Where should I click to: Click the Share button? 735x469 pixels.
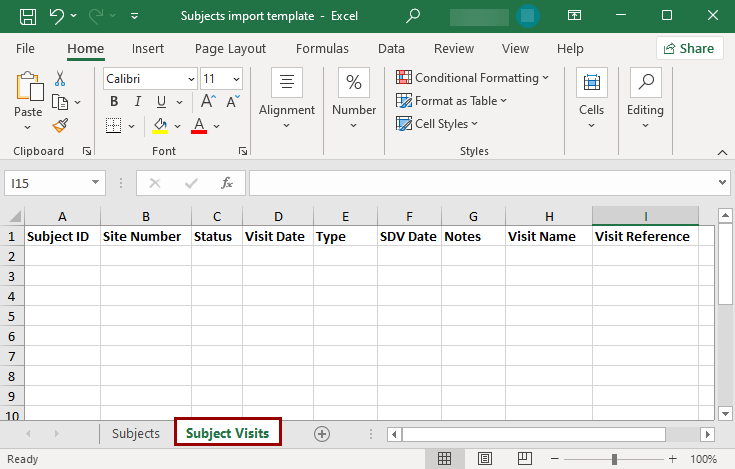[x=689, y=48]
